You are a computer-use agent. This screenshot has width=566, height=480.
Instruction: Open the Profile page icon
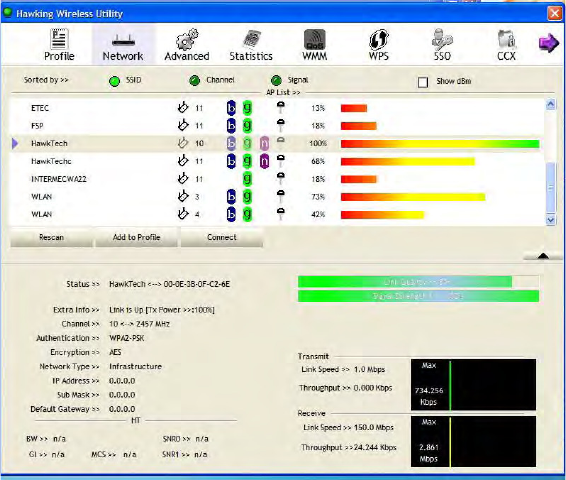pyautogui.click(x=59, y=39)
